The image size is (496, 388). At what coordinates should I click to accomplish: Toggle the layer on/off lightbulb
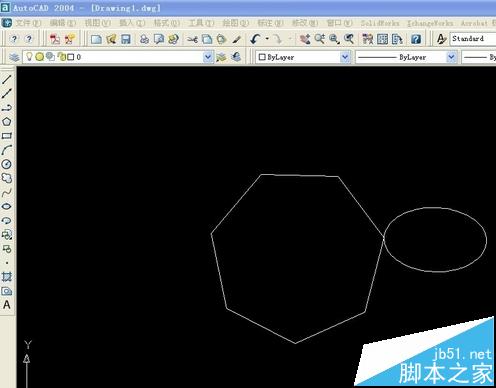coord(29,57)
